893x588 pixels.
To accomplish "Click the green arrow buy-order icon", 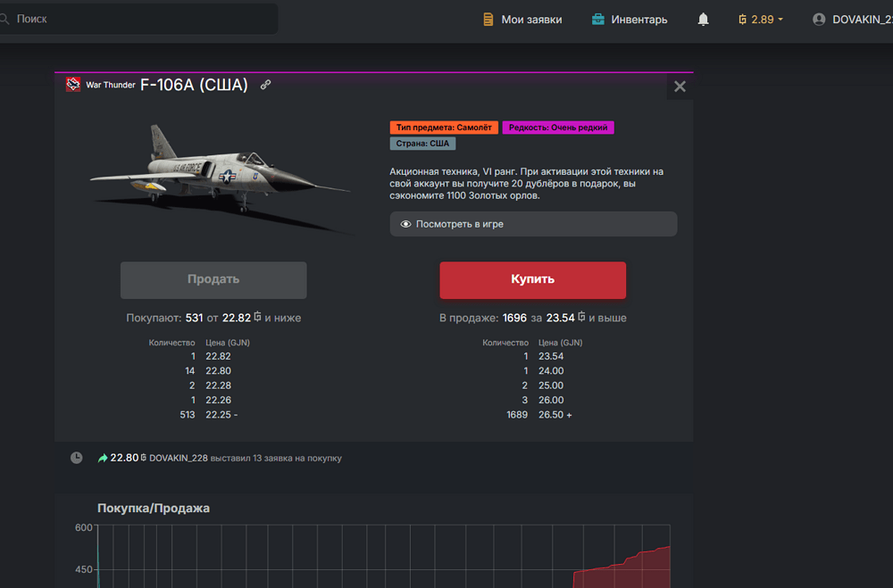I will pos(103,458).
